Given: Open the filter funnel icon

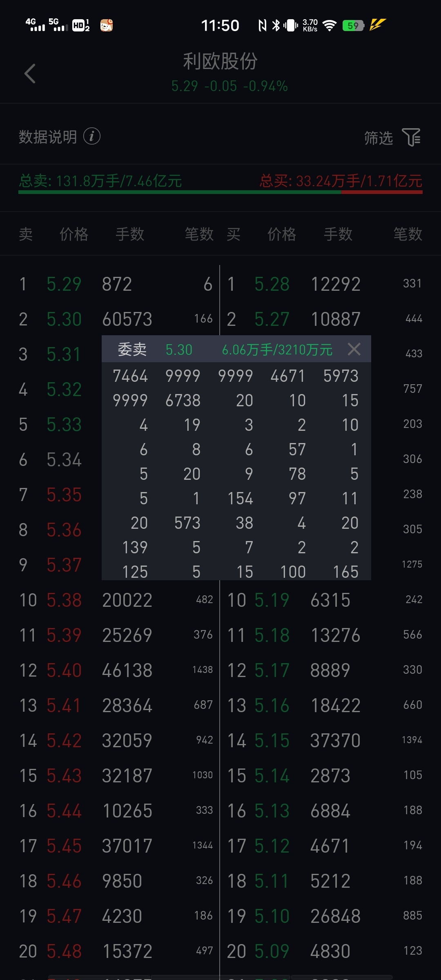Looking at the screenshot, I should (411, 137).
